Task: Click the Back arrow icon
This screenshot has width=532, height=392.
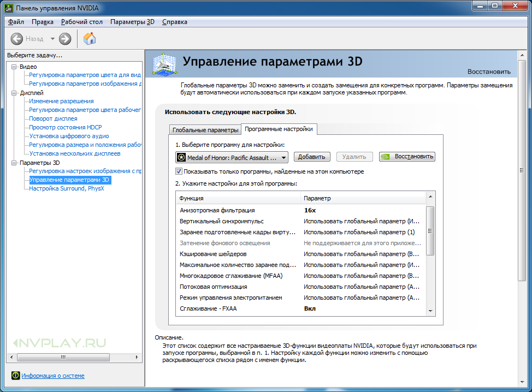Action: tap(16, 39)
